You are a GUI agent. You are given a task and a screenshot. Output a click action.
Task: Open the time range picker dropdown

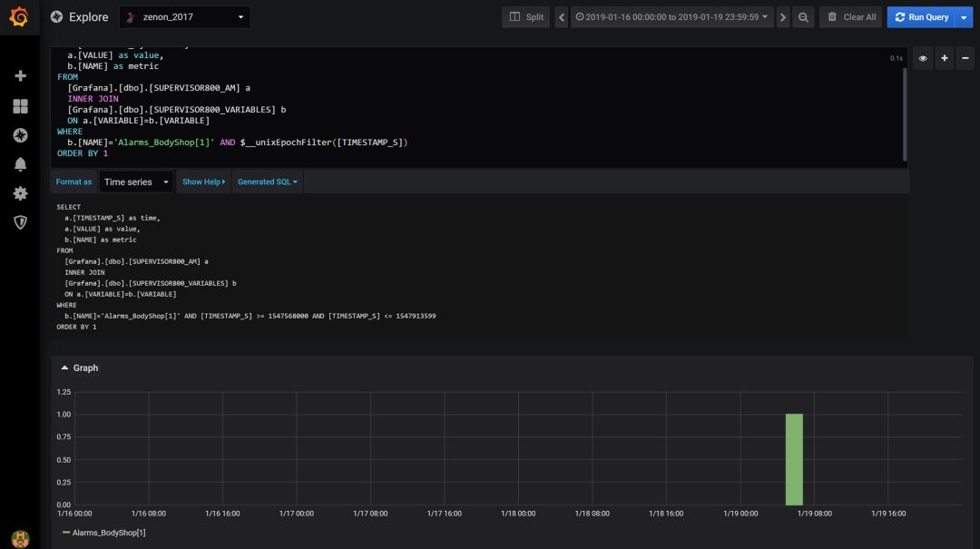coord(671,17)
